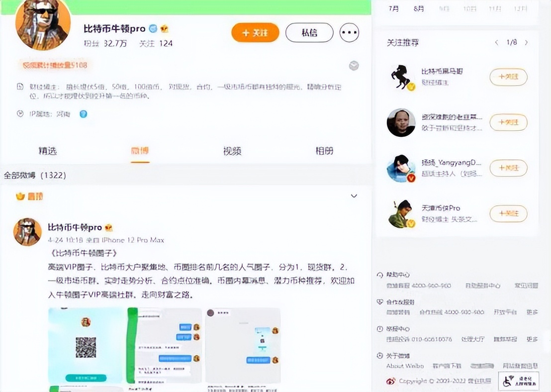
Task: Open the third chat screenshot image in post
Action: coord(243,345)
